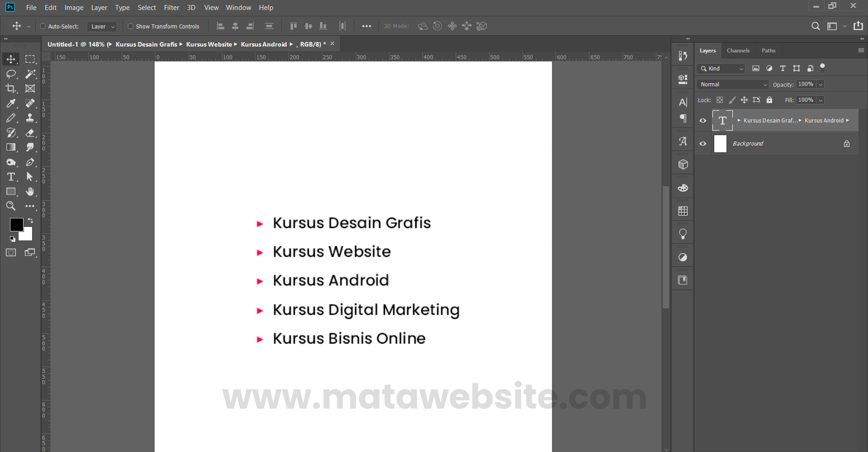Toggle visibility of the Background layer
The image size is (868, 452).
tap(703, 143)
